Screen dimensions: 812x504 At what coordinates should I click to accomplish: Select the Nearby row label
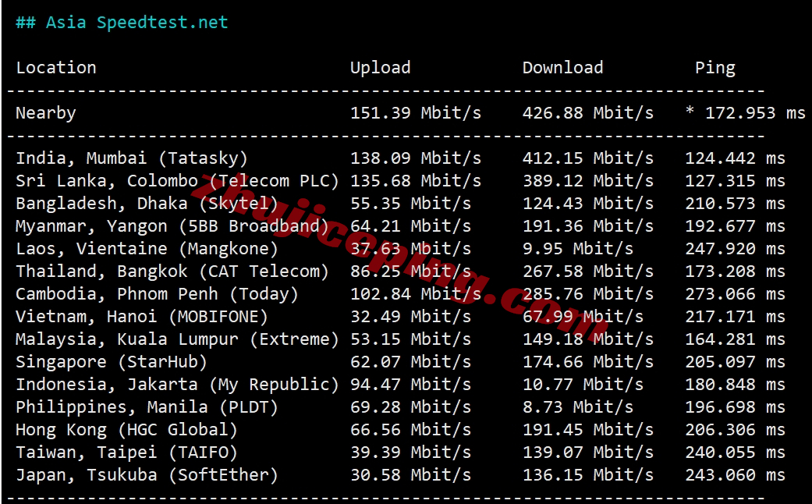pos(45,113)
